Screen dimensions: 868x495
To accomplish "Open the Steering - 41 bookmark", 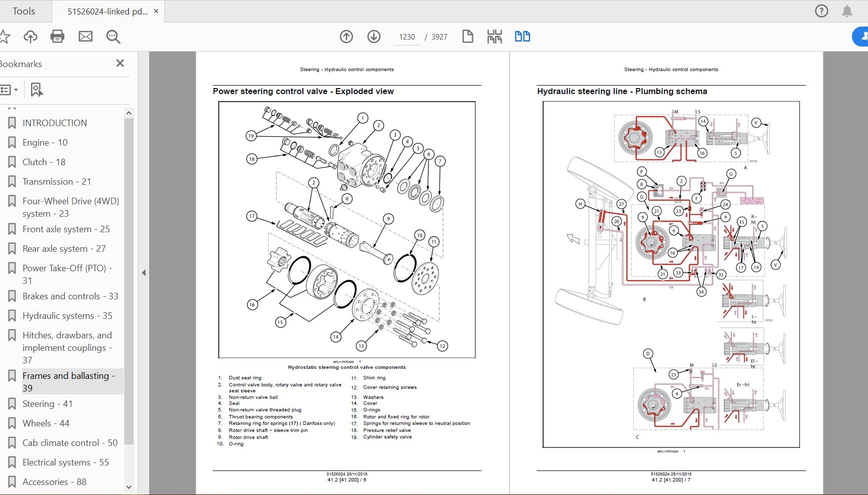I will click(x=48, y=404).
